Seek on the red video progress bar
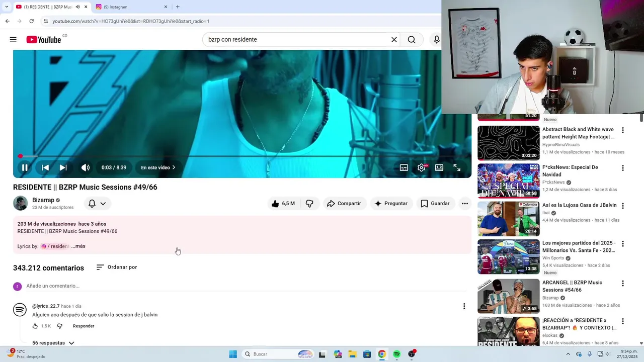644x362 pixels. click(x=242, y=156)
